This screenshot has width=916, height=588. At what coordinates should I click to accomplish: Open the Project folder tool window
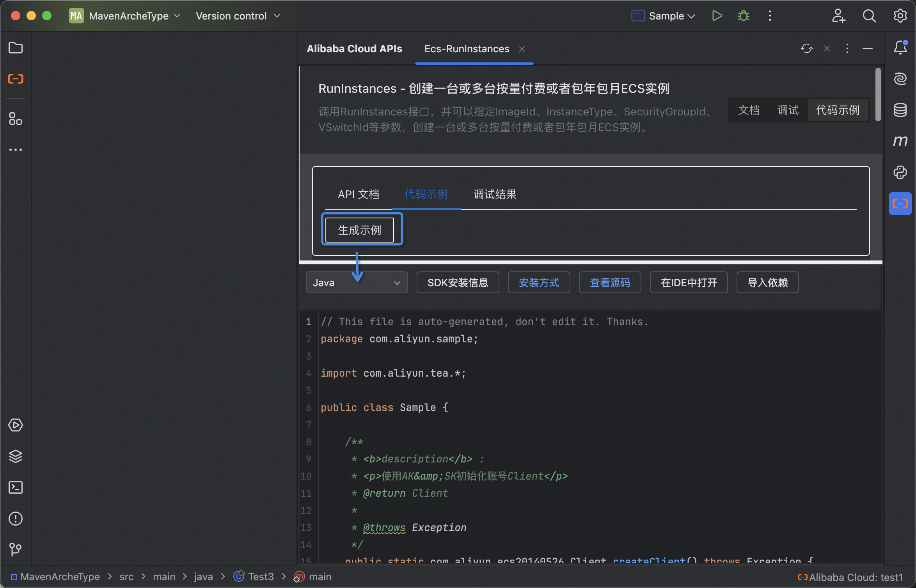point(16,48)
